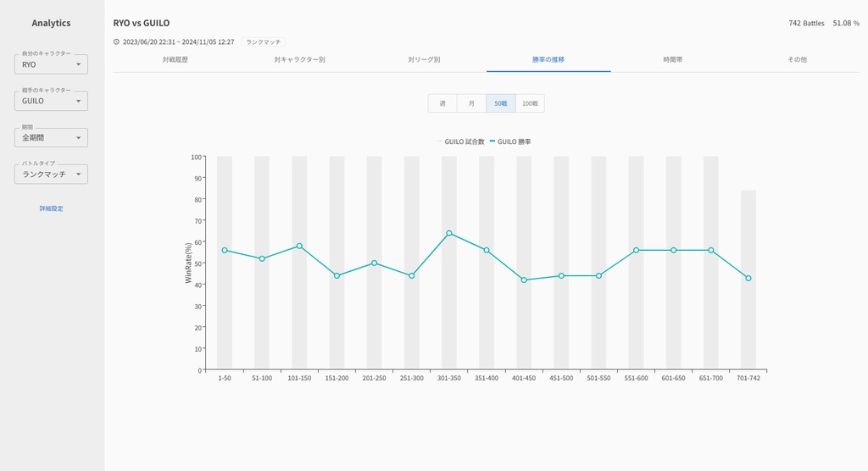
Task: Expand the バトルタイプ dropdown
Action: point(51,174)
